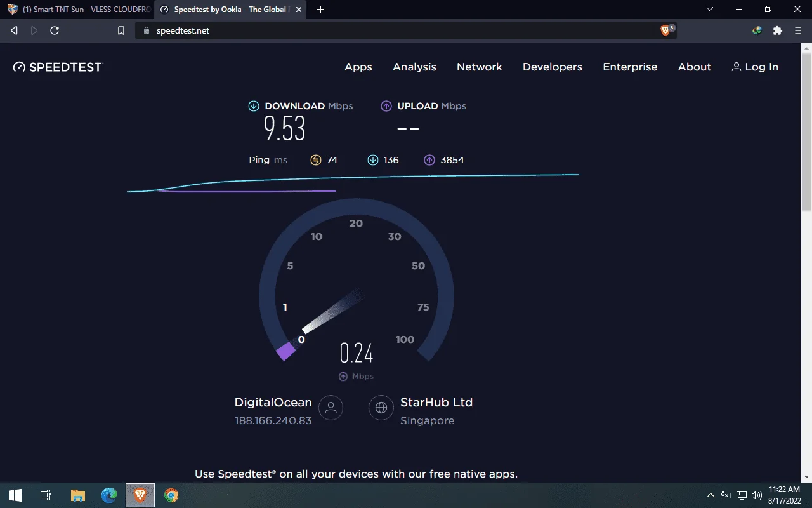
Task: Click the speedtest.net address bar
Action: click(x=393, y=30)
